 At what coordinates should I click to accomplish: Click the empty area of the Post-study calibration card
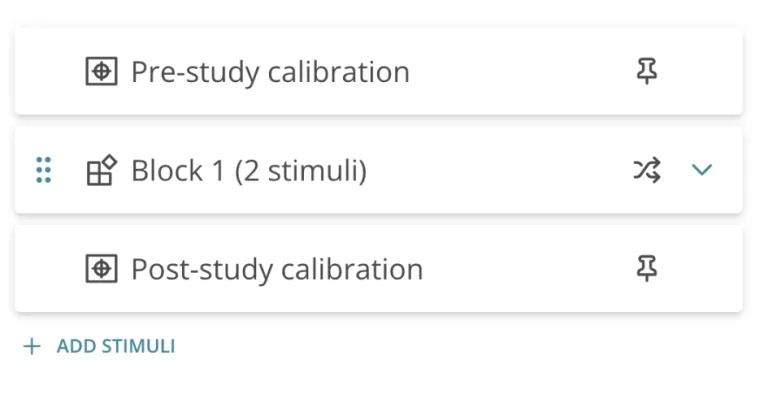click(x=529, y=269)
